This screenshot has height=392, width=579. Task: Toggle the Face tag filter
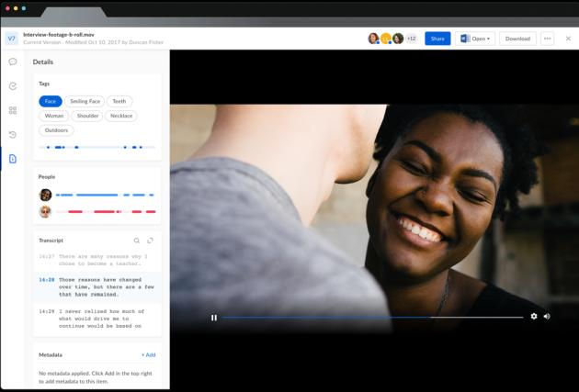51,101
